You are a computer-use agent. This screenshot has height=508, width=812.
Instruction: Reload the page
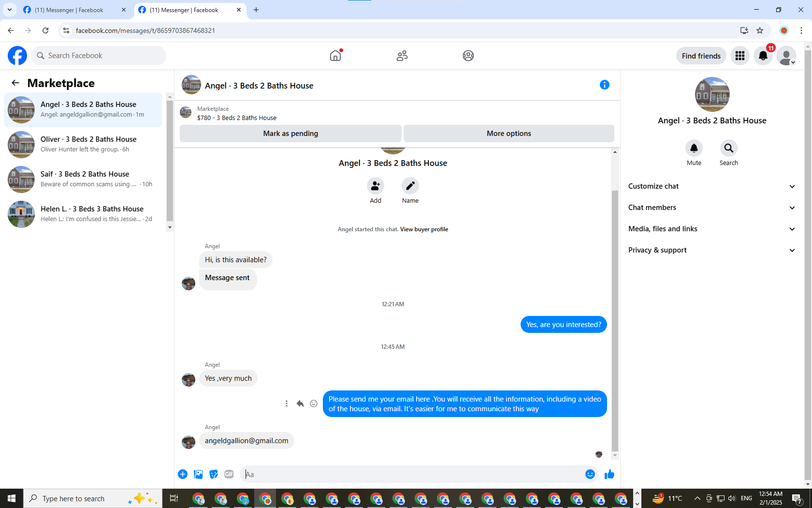pyautogui.click(x=45, y=30)
